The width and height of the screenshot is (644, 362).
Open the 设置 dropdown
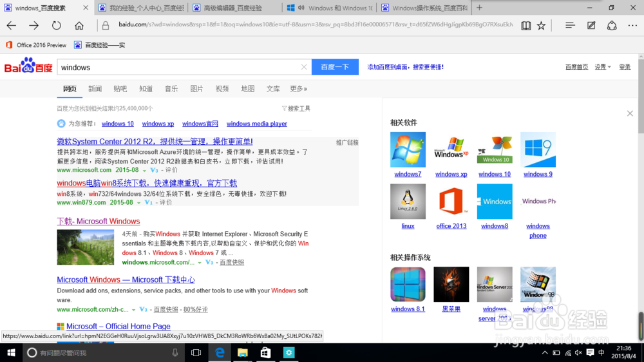603,67
